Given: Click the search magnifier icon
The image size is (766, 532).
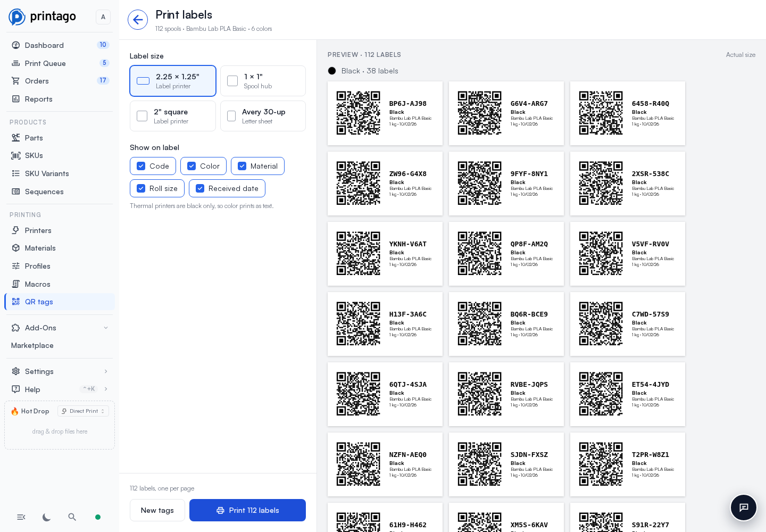Looking at the screenshot, I should [x=72, y=517].
